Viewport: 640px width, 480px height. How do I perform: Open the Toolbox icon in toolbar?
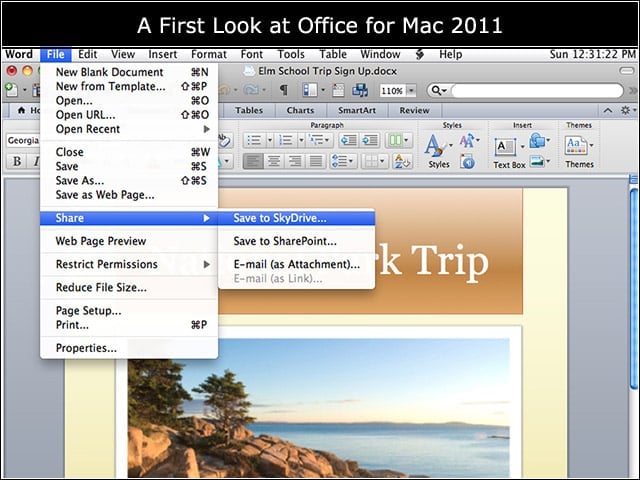pyautogui.click(x=338, y=90)
